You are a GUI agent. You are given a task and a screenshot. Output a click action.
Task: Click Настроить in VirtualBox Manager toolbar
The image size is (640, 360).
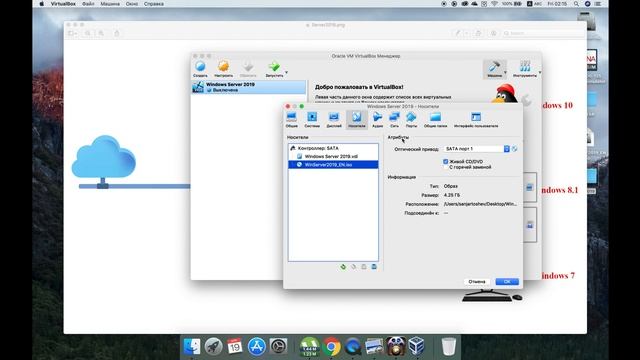(x=223, y=69)
